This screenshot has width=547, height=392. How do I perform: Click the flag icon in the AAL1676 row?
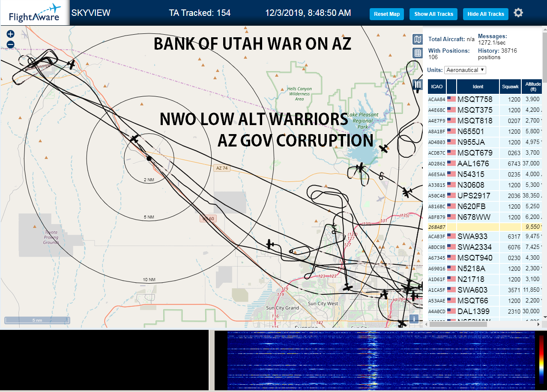pos(451,163)
